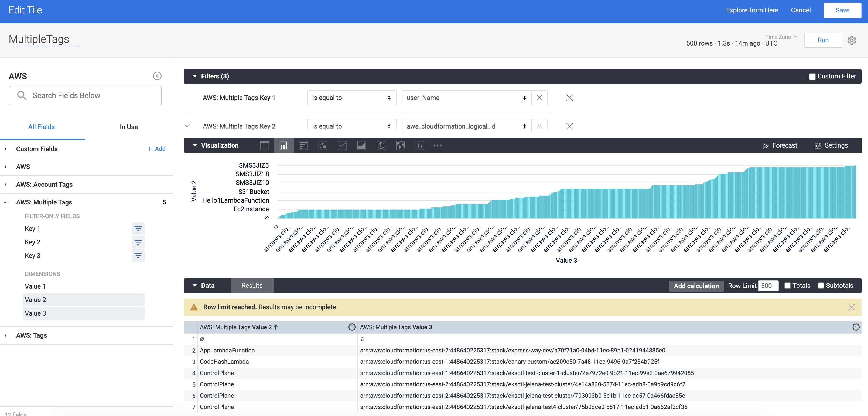This screenshot has width=868, height=416.
Task: Enable the Custom Filter checkbox
Action: [x=812, y=77]
